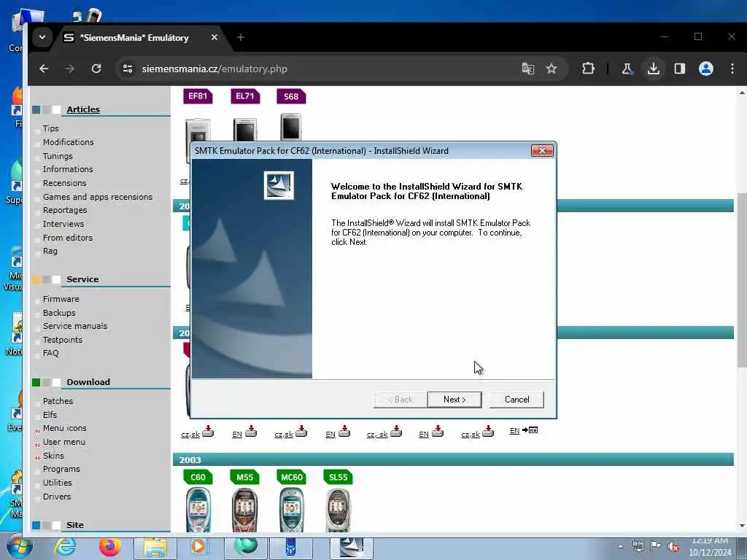This screenshot has height=560, width=747.
Task: Click the SL55 green label
Action: click(x=338, y=477)
